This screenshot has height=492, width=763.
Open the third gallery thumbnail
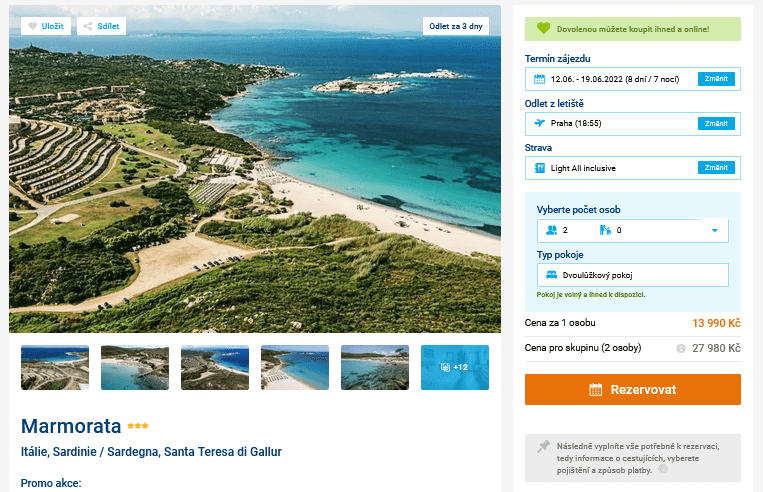[215, 367]
